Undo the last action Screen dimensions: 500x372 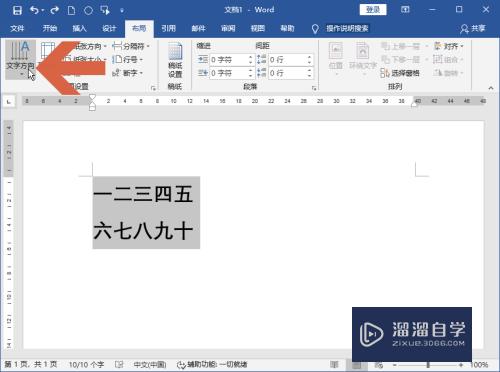[x=34, y=10]
